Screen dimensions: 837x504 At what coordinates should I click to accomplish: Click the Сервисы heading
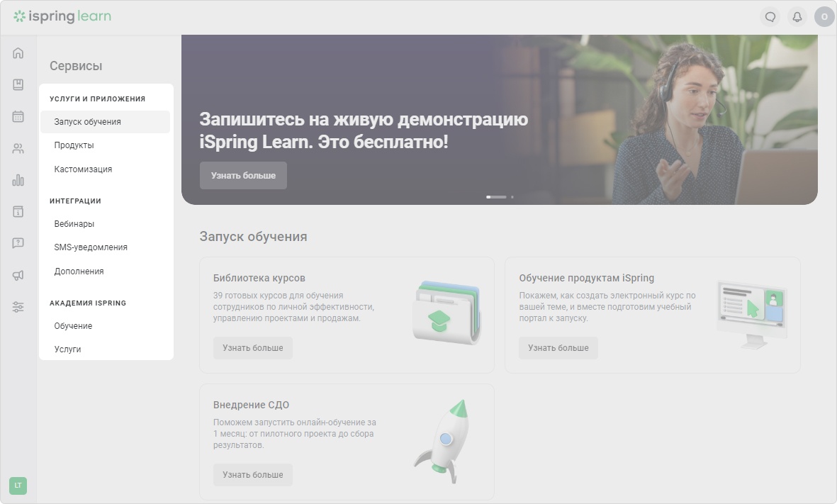[x=76, y=66]
